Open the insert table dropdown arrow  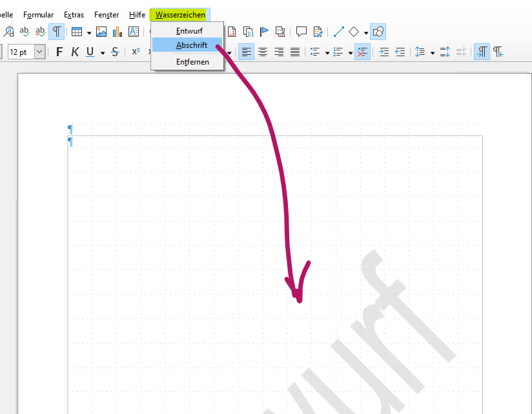pos(89,32)
